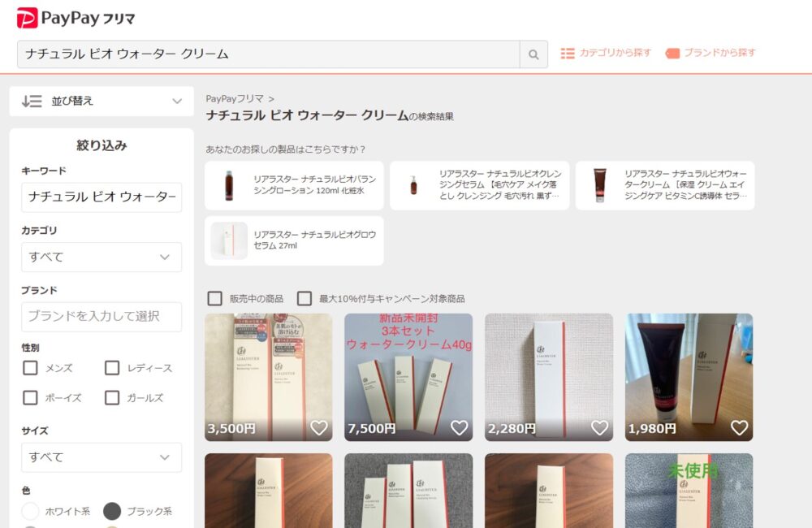Select the ブラック系 color swatch
The height and width of the screenshot is (528, 812).
112,511
